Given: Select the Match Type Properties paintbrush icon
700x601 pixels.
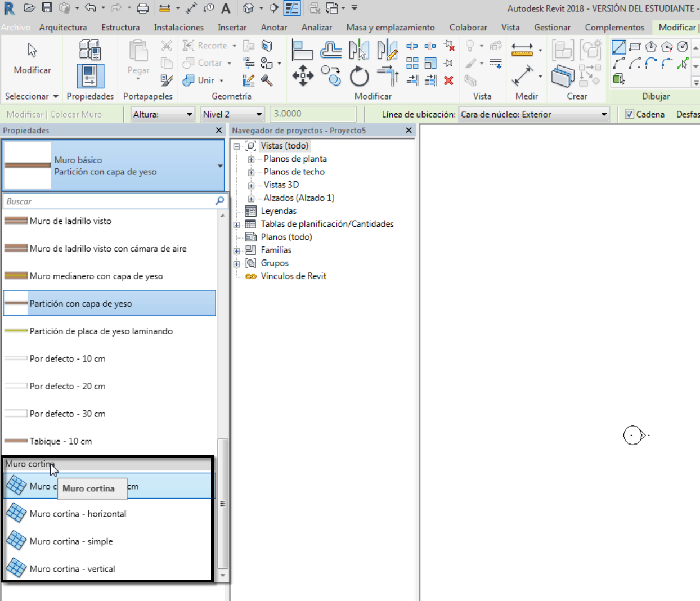Looking at the screenshot, I should (167, 80).
